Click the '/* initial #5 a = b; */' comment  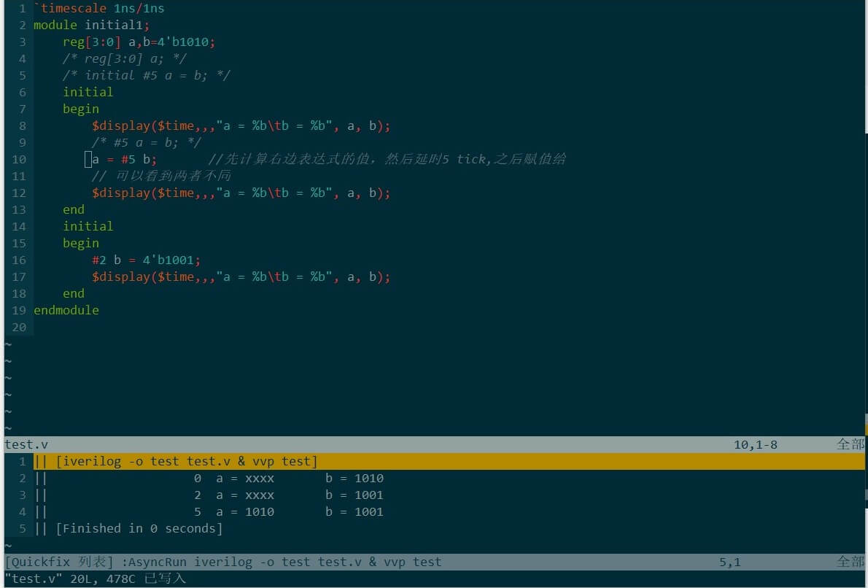pyautogui.click(x=146, y=75)
